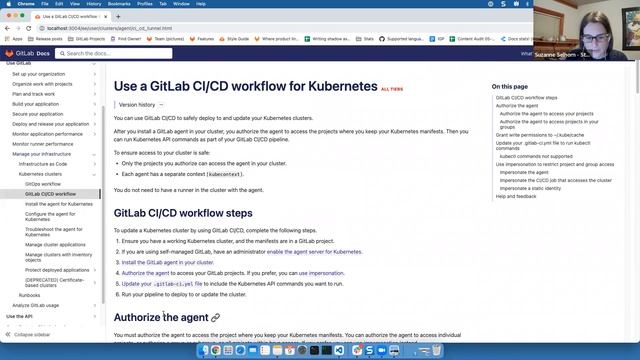Image resolution: width=640 pixels, height=360 pixels.
Task: Open the Trash in the Dock
Action: click(437, 350)
